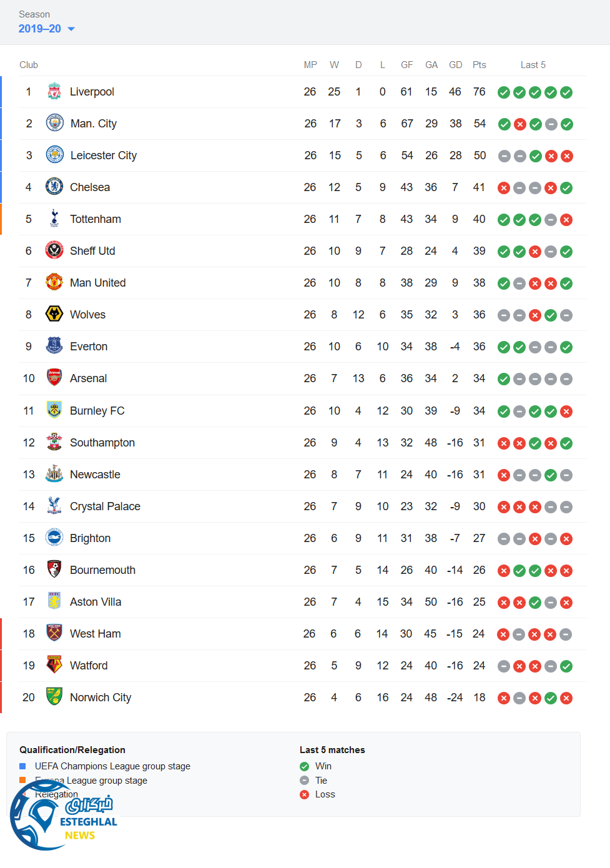Click the Wolves club crest
Viewport: 610px width, 868px height.
(x=54, y=314)
